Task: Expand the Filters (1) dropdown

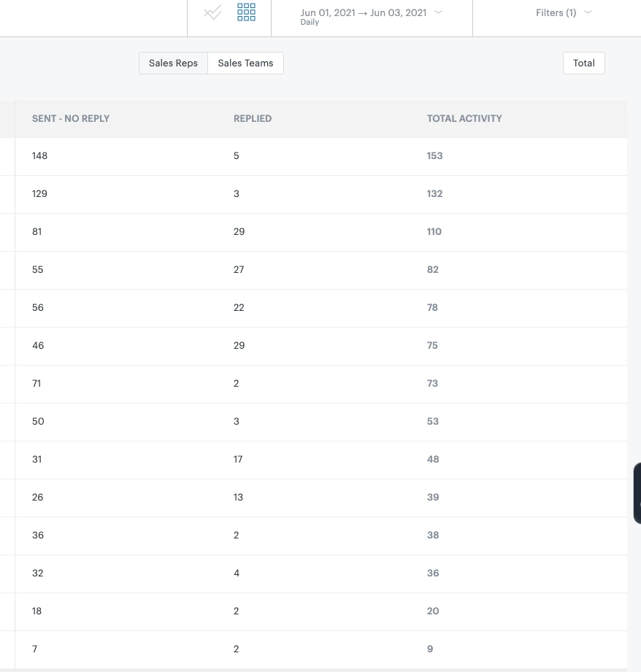Action: (x=564, y=13)
